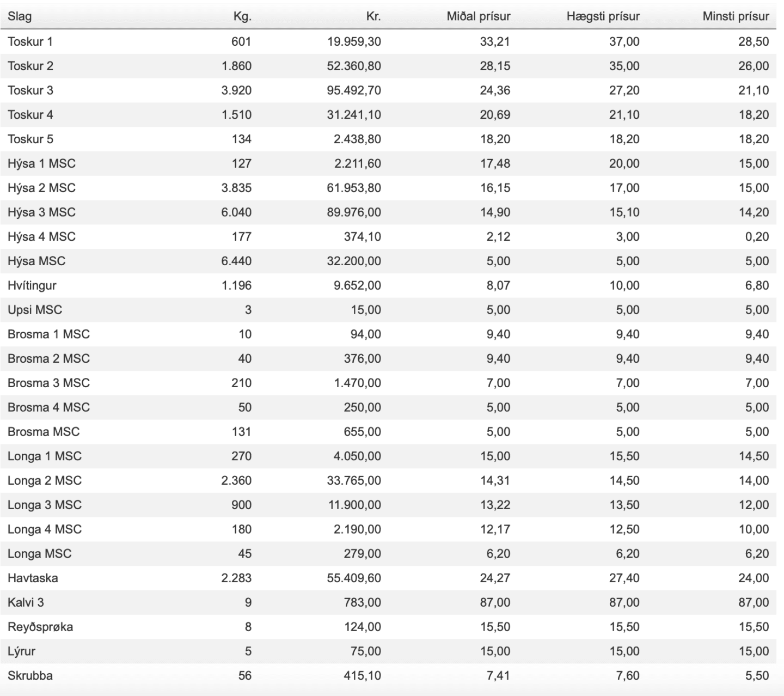Select the Lýrur row label

[22, 651]
